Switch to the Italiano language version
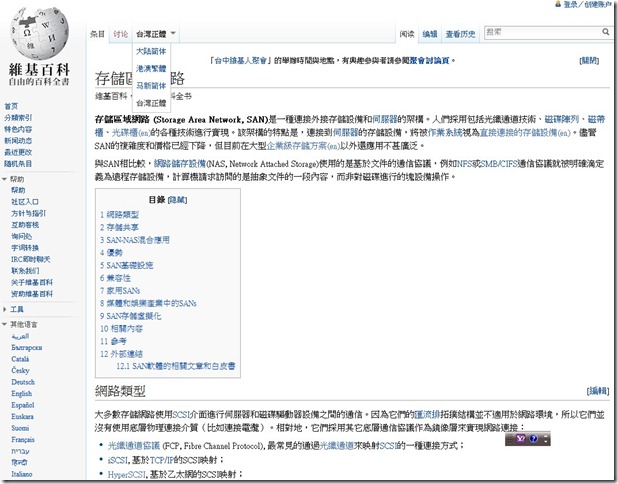 tap(22, 474)
